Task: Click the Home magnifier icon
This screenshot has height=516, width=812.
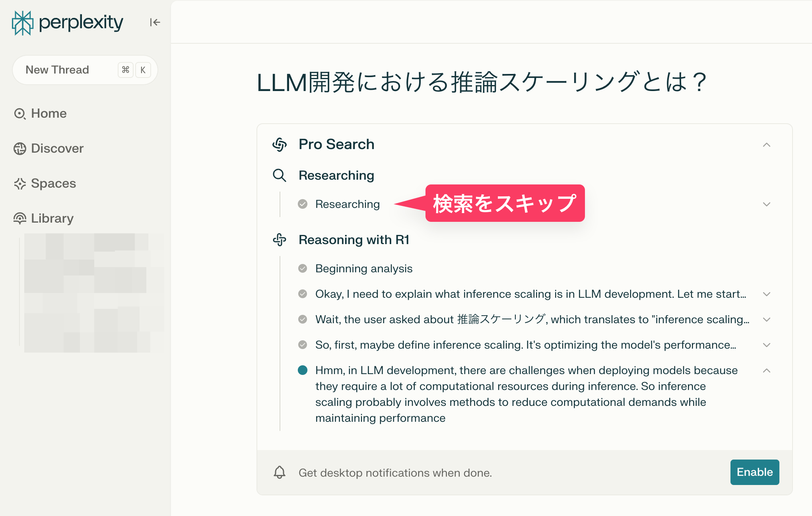Action: pos(20,114)
